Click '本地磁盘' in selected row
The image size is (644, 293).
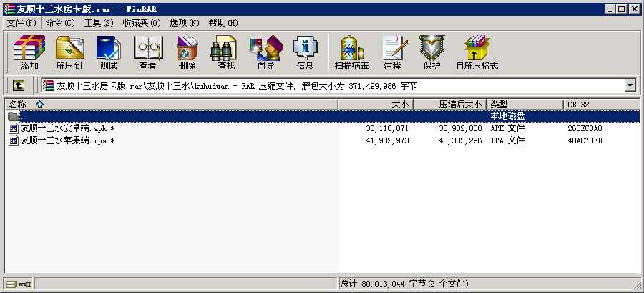click(507, 116)
